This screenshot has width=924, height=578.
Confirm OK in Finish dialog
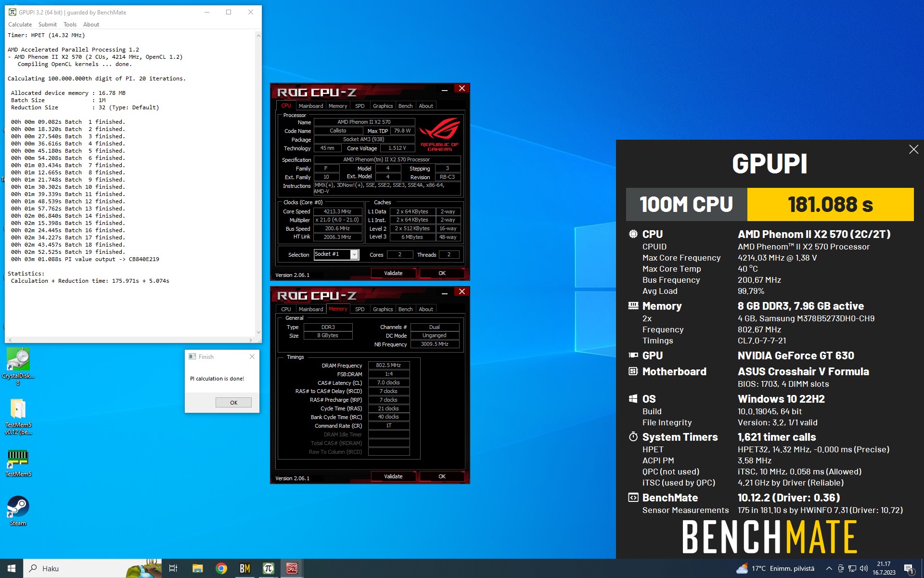point(233,403)
